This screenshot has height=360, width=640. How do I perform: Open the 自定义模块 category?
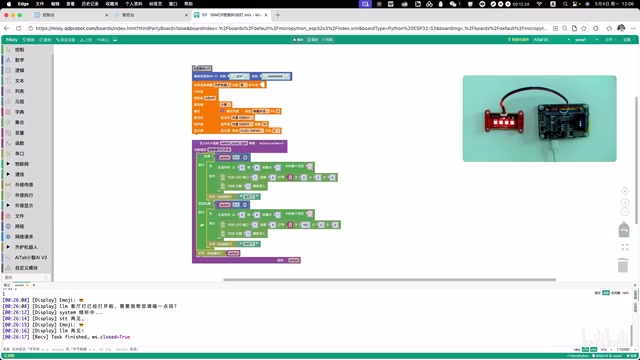tap(26, 268)
